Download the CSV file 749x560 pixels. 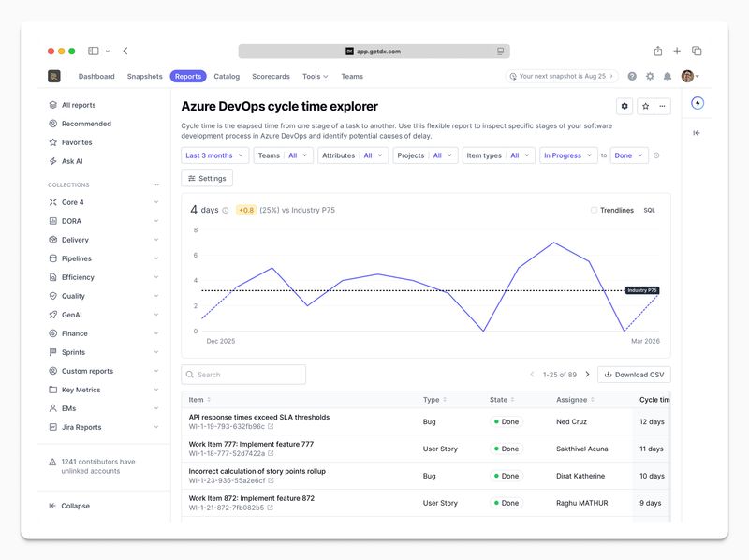coord(634,375)
